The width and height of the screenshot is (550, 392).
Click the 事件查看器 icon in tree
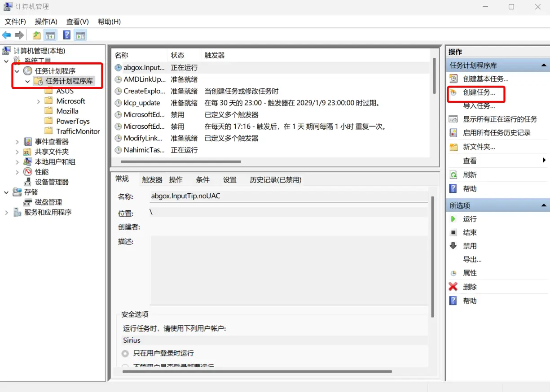coord(28,141)
